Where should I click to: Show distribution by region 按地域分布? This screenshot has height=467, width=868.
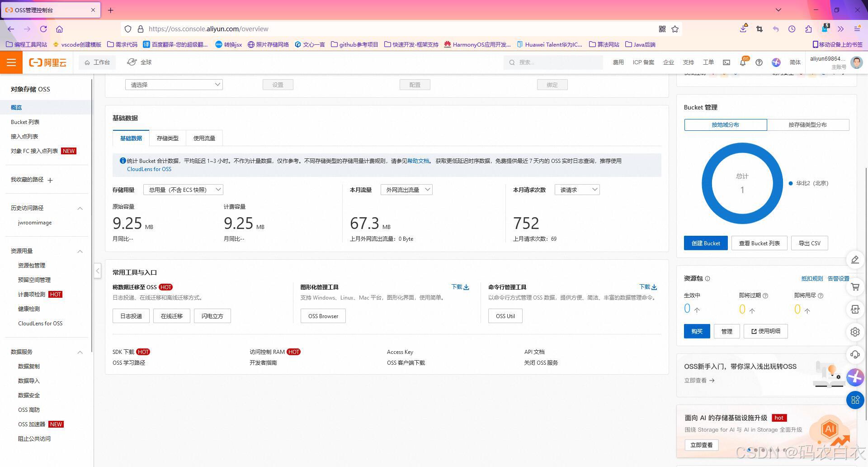[726, 125]
